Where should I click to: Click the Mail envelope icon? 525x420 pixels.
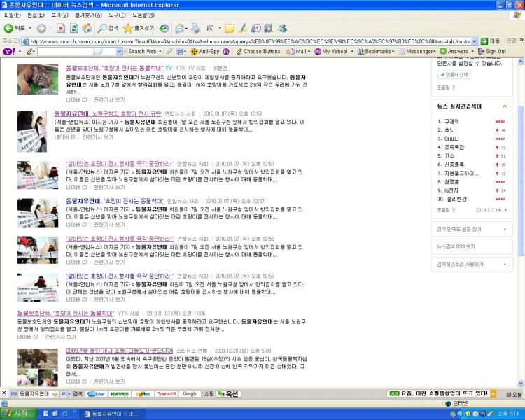pyautogui.click(x=180, y=29)
